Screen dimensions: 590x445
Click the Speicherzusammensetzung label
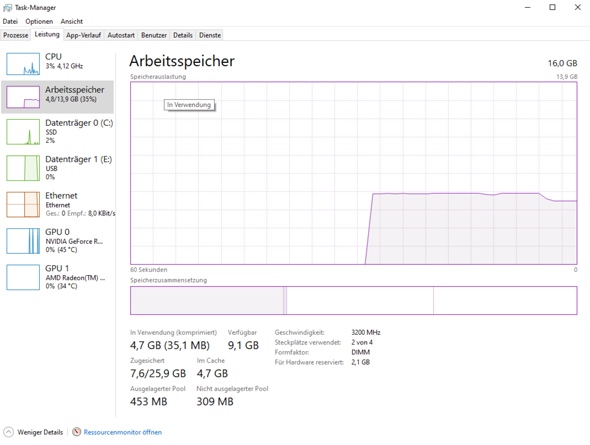coord(169,280)
